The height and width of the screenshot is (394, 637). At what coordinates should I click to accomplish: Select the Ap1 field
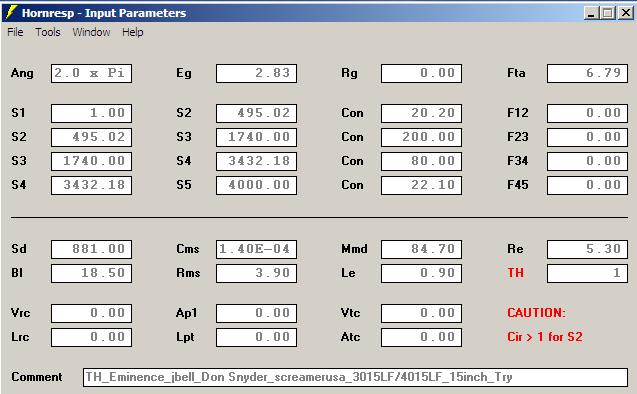[256, 313]
